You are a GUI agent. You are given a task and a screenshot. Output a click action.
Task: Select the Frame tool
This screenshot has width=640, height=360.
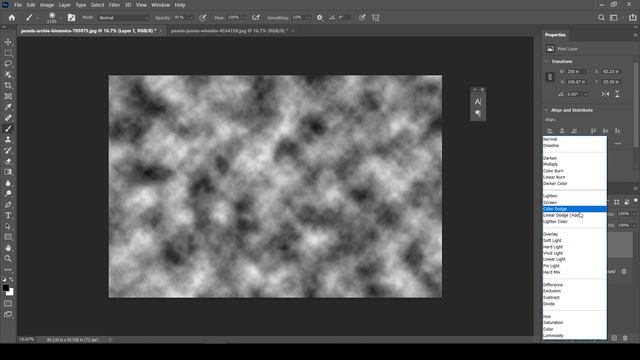click(8, 96)
